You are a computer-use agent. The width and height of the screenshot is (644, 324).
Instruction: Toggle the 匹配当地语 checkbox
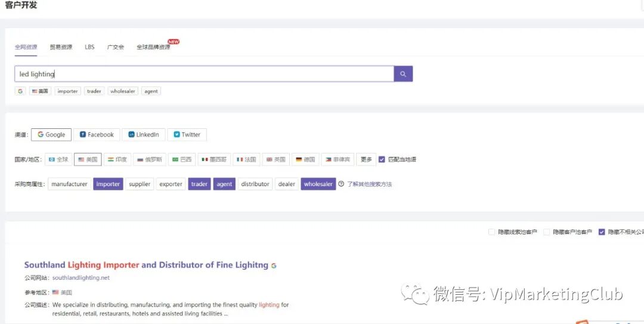(x=382, y=159)
